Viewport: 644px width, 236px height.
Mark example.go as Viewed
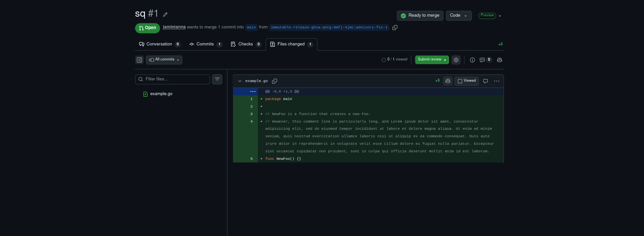pos(467,81)
